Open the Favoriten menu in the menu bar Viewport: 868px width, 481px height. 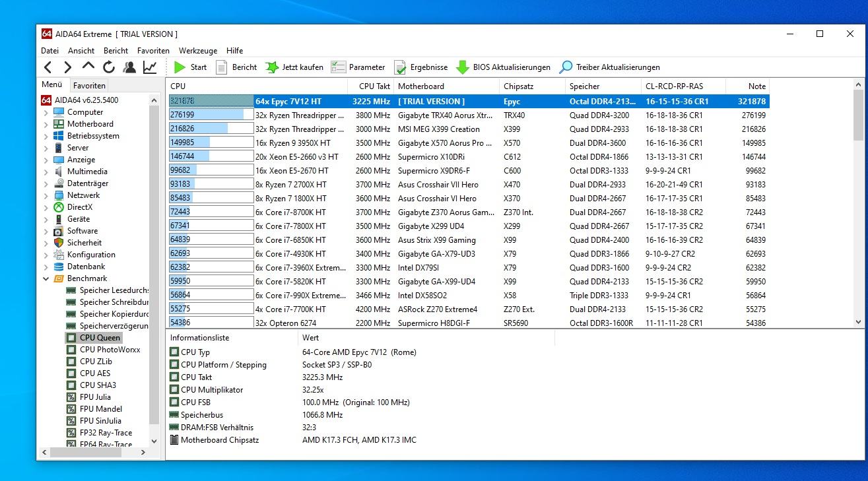[153, 51]
